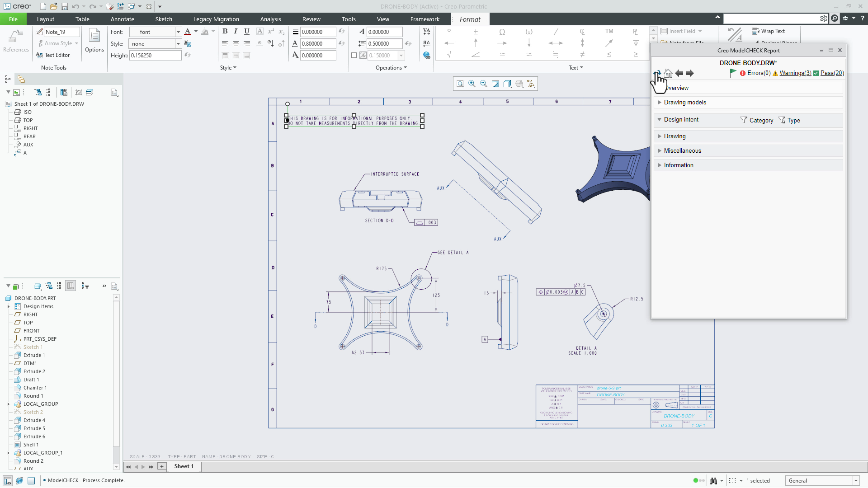The image size is (868, 488).
Task: Click the Refit view icon
Action: point(460,84)
